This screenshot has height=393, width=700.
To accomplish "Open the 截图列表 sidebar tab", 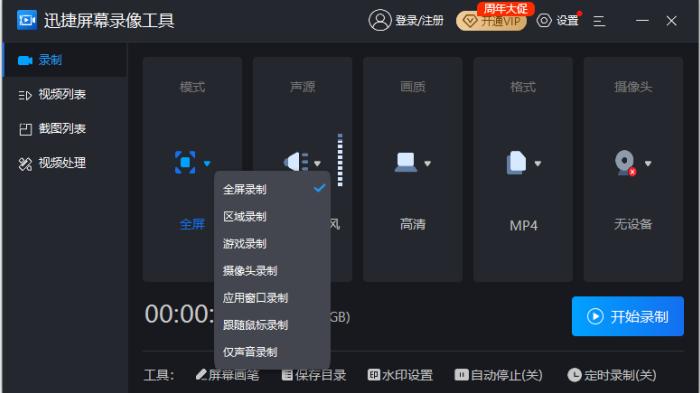I will 65,129.
